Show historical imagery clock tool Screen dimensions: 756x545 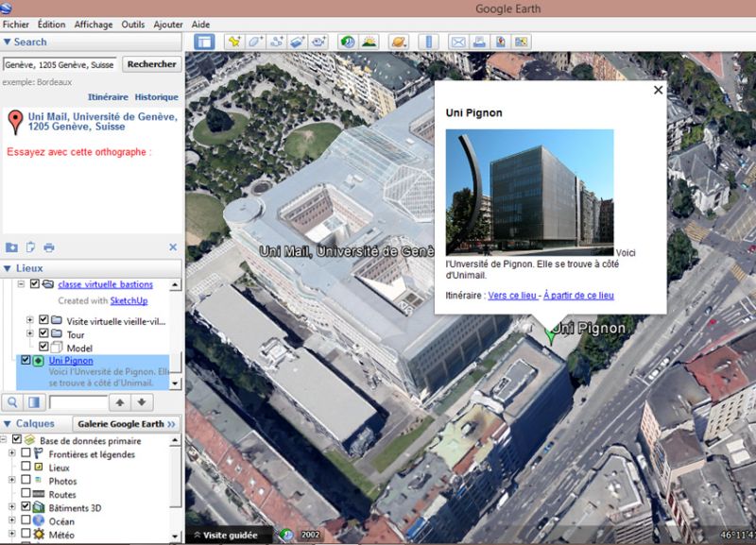click(348, 42)
